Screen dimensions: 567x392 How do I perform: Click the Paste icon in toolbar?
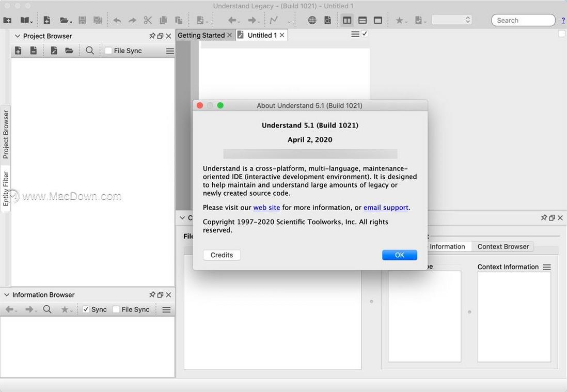click(179, 20)
